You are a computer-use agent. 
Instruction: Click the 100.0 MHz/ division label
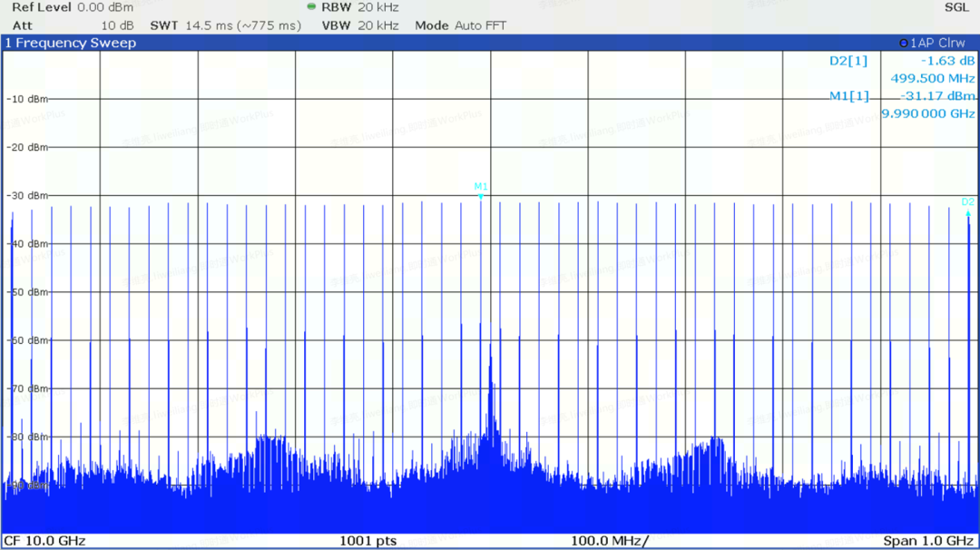coord(609,541)
